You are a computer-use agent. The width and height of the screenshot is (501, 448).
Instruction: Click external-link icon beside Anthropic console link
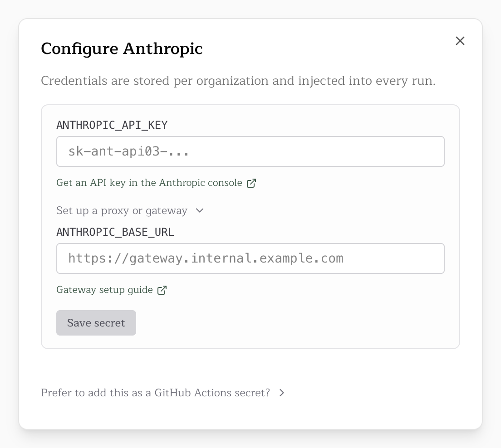251,183
